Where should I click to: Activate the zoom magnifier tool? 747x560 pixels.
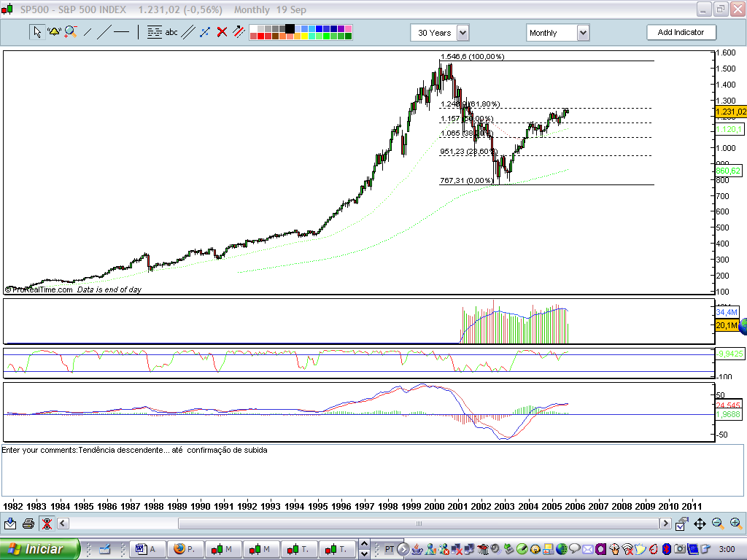(x=69, y=32)
